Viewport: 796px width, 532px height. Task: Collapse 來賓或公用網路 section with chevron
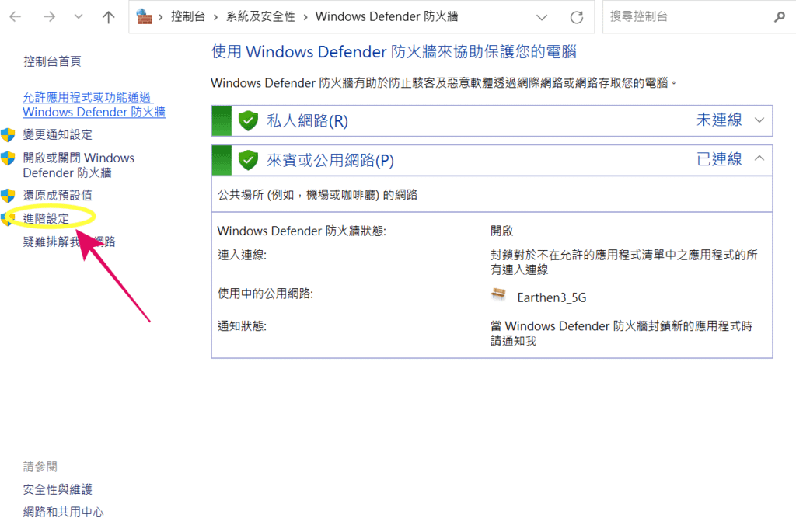(759, 158)
